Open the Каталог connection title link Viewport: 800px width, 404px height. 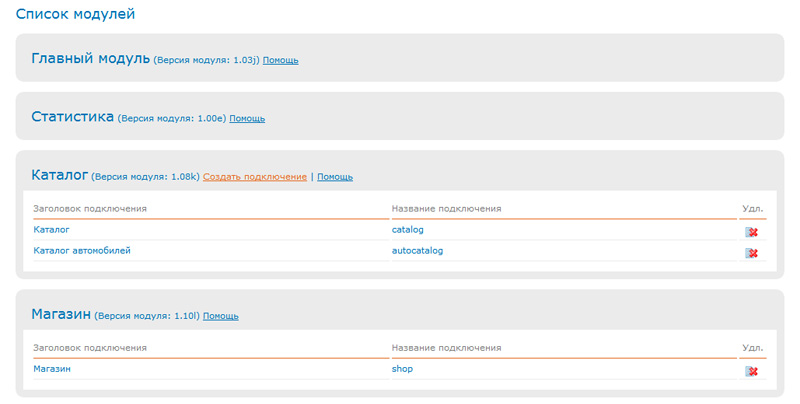click(x=52, y=230)
